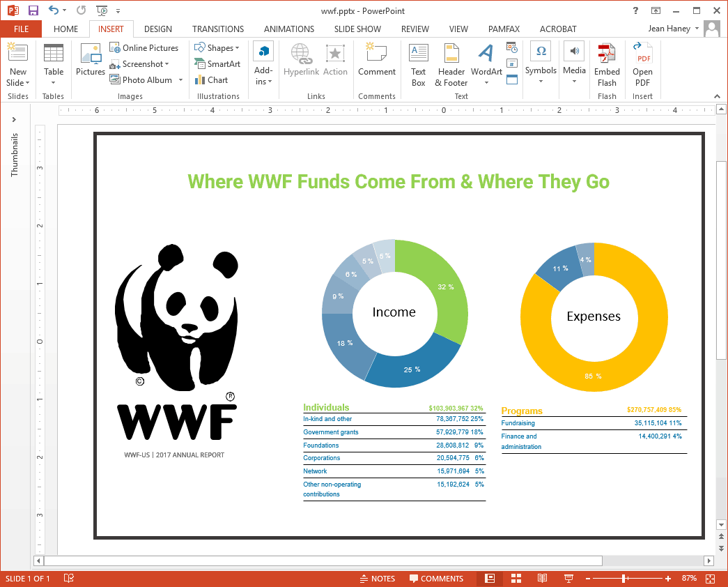Viewport: 728px width, 587px height.
Task: Click the Redo/Repeat icon
Action: tap(82, 10)
